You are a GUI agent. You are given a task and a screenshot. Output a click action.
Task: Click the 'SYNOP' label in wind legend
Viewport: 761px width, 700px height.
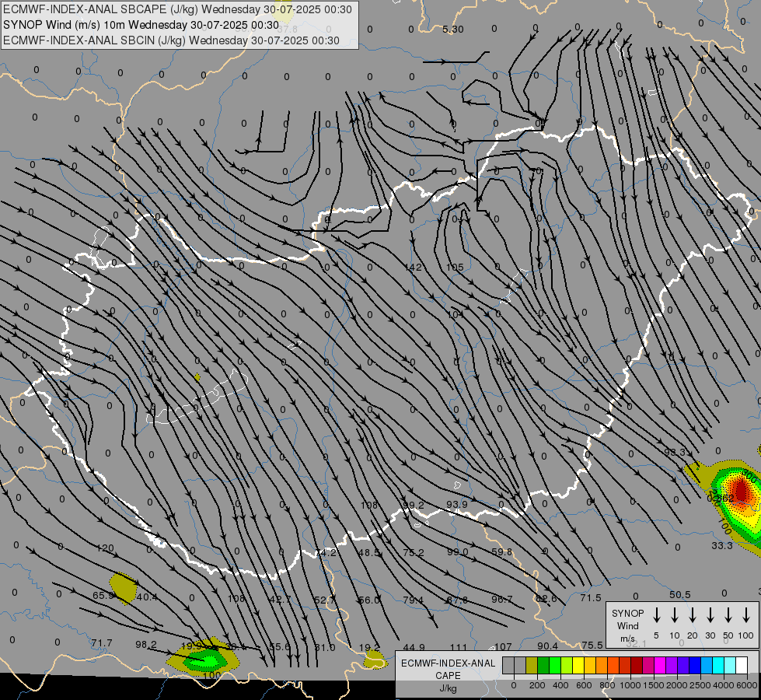click(627, 613)
